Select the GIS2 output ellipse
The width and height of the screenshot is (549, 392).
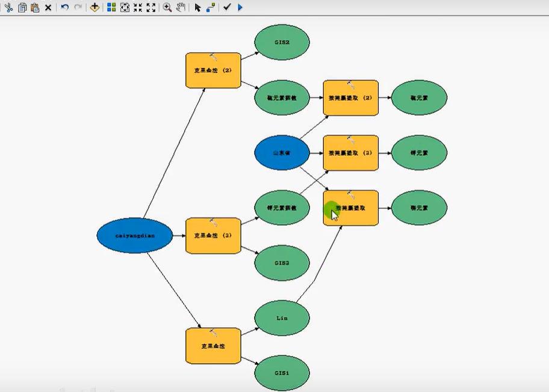point(282,42)
